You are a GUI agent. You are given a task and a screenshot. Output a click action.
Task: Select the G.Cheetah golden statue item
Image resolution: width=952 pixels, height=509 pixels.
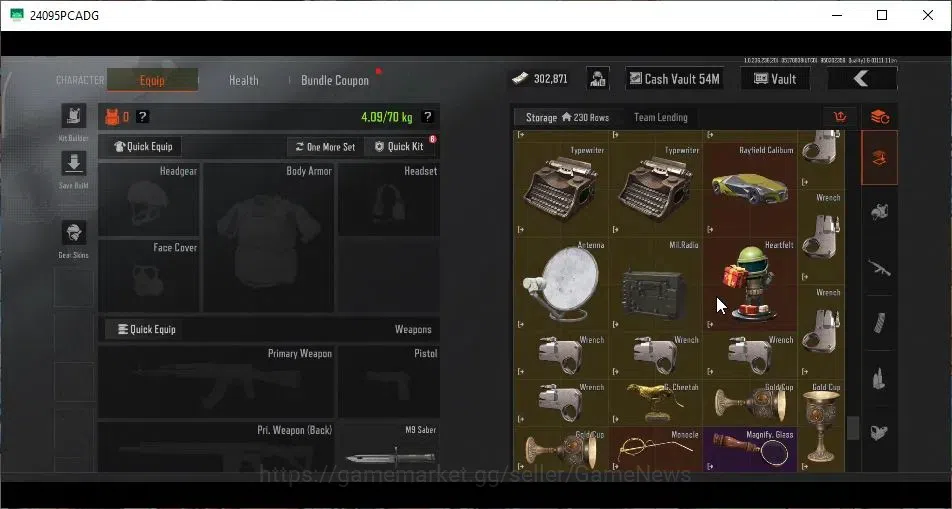coord(656,403)
